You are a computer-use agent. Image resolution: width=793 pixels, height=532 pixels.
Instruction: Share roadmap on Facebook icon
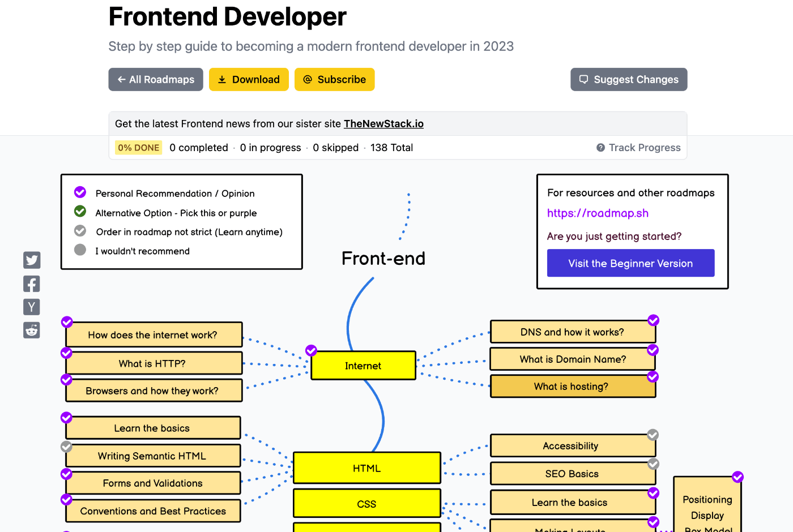pos(32,284)
